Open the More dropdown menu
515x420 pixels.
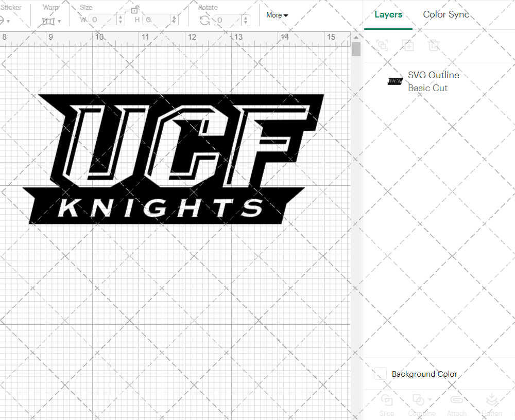[277, 15]
